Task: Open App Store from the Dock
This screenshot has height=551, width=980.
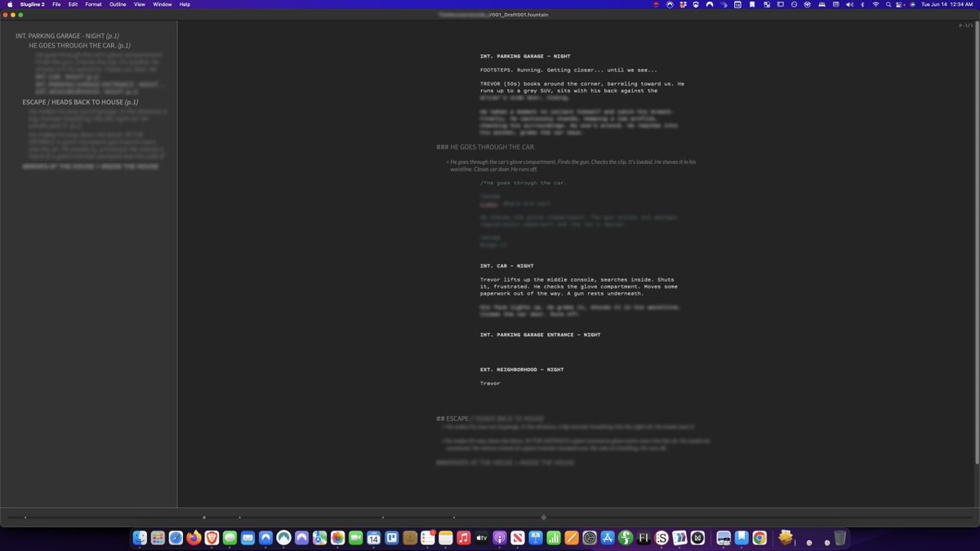Action: click(x=608, y=538)
